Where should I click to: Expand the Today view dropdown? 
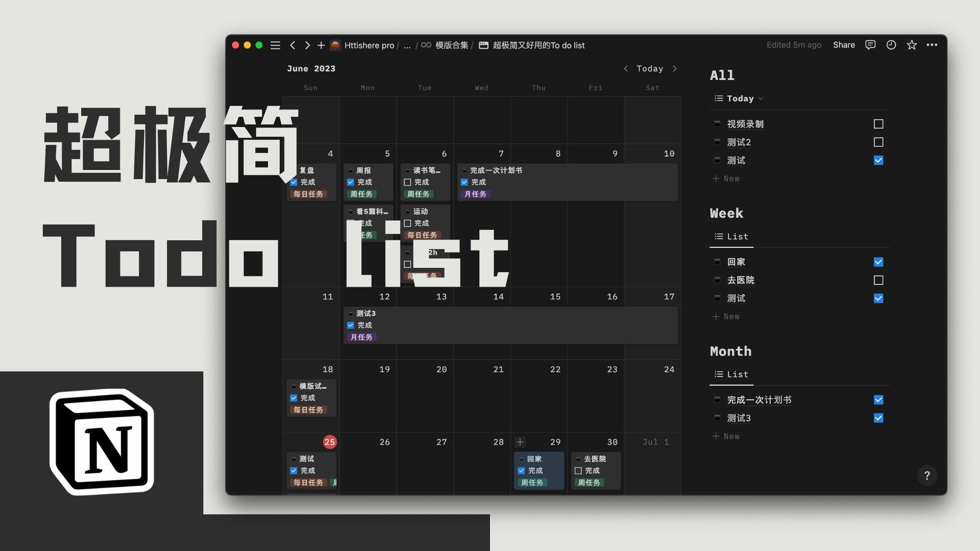click(739, 98)
